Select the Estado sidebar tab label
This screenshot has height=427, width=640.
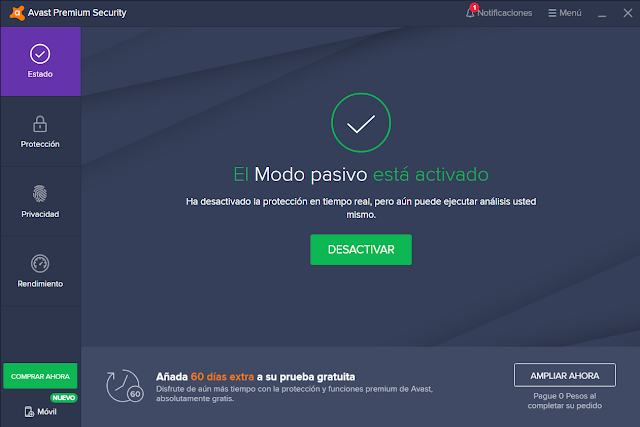[40, 74]
